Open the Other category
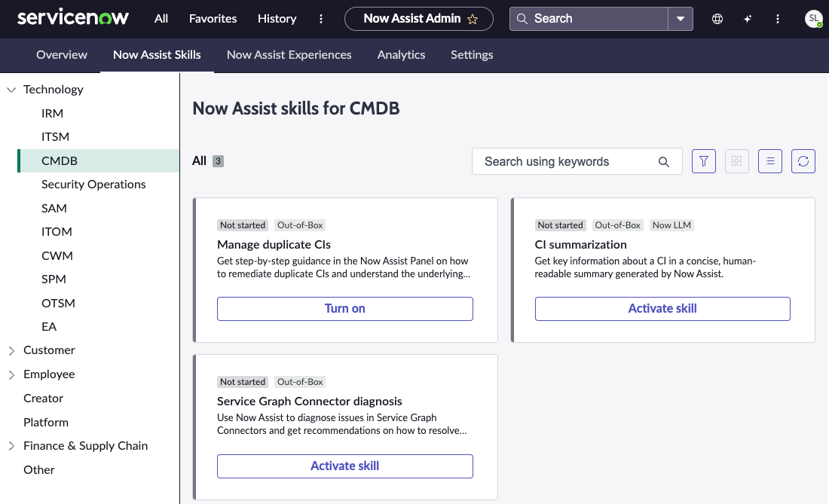The image size is (829, 504). (38, 470)
